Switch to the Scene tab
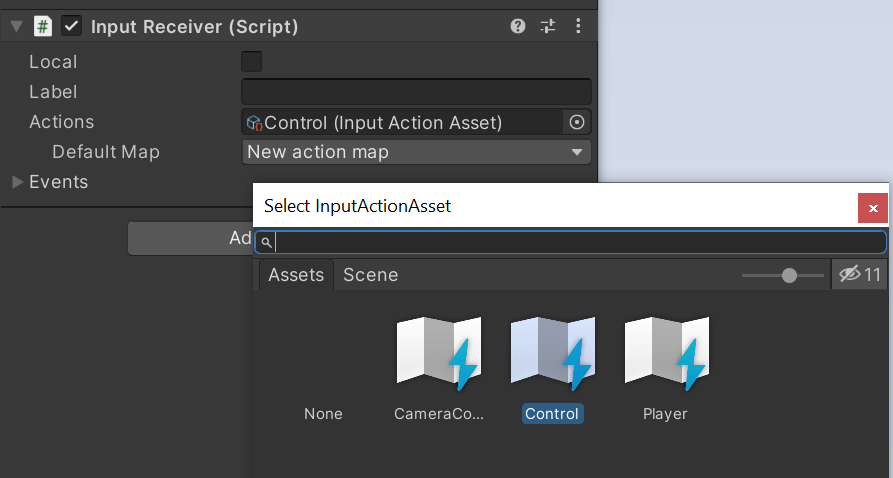 (371, 275)
